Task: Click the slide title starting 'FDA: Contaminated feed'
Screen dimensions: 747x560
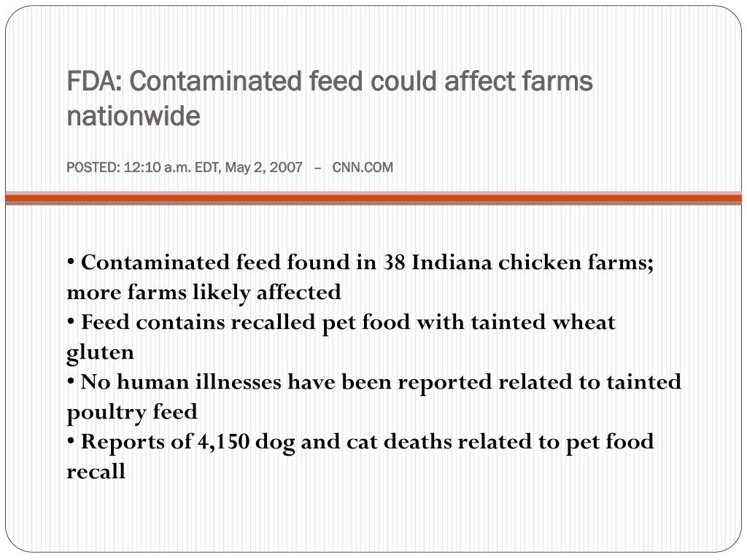Action: pos(330,98)
